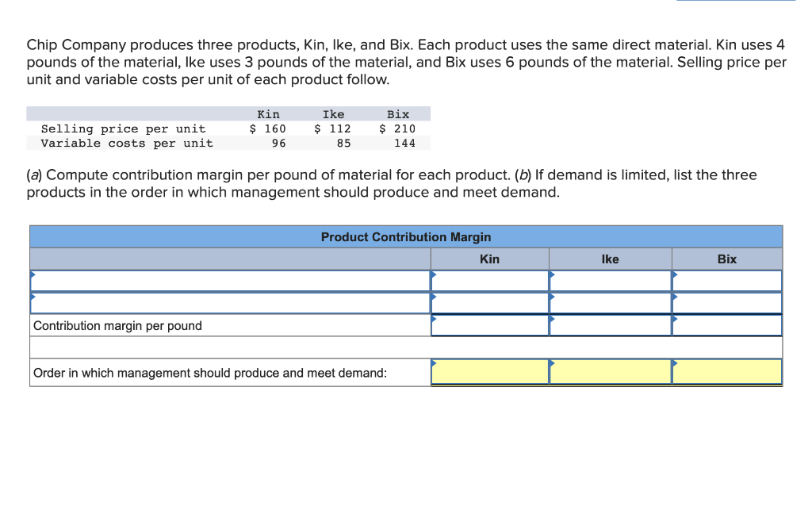Click Bix header in data table
812x514 pixels.
click(398, 114)
